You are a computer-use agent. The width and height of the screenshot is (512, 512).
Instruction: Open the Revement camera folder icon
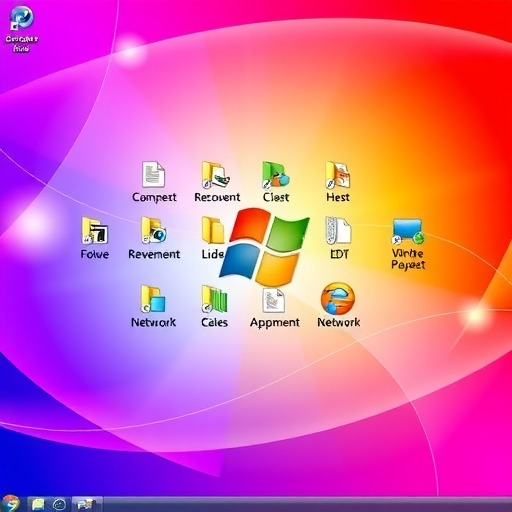(154, 231)
